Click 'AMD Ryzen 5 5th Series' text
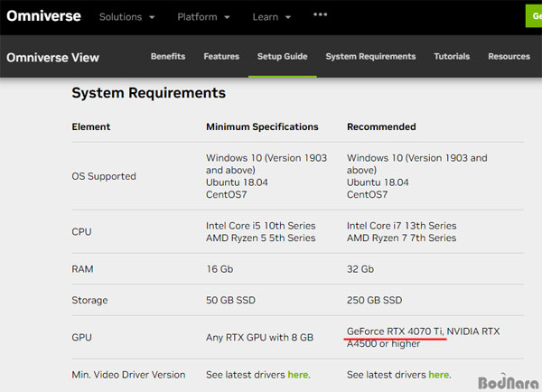Viewport: 542px width, 392px height. pyautogui.click(x=261, y=238)
